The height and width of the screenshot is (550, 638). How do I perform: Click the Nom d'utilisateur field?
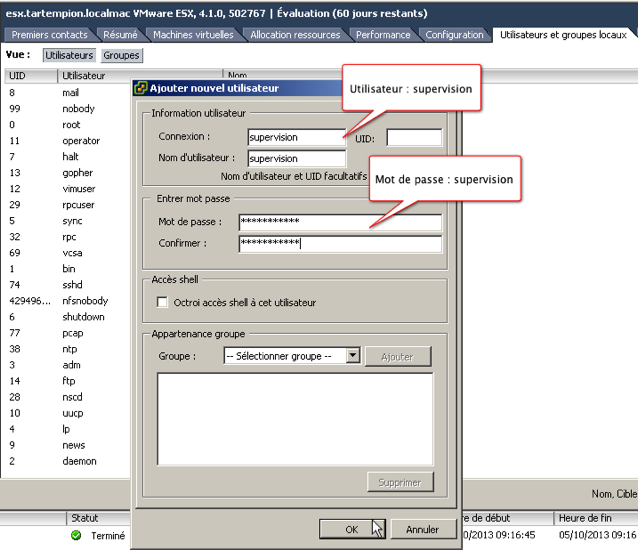(296, 158)
